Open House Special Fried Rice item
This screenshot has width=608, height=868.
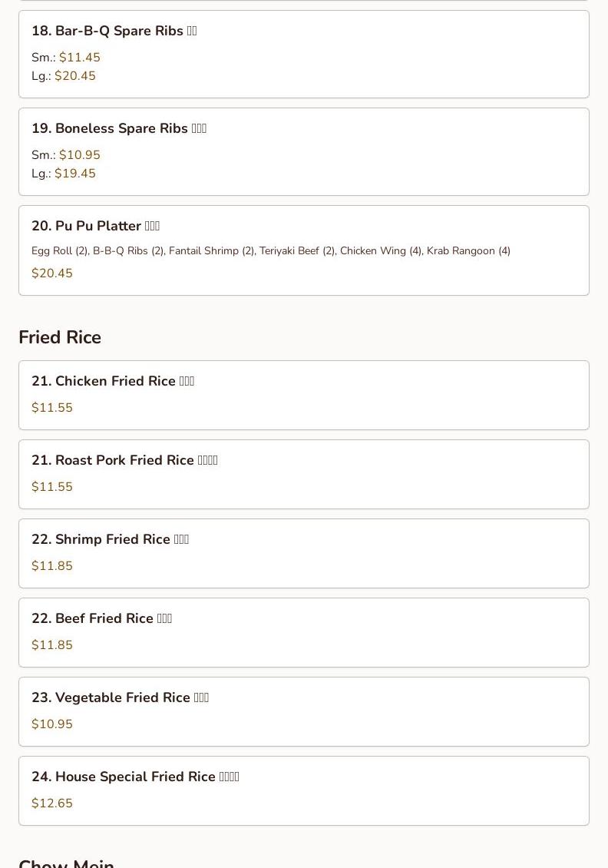[x=304, y=791]
